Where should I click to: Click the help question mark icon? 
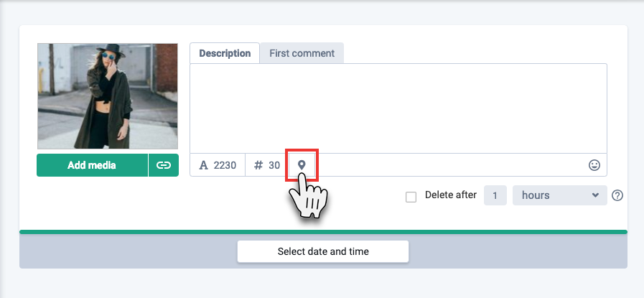coord(617,195)
